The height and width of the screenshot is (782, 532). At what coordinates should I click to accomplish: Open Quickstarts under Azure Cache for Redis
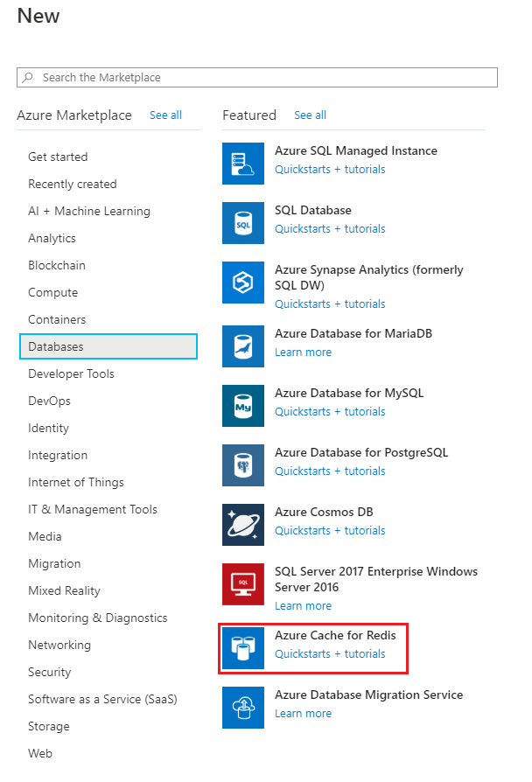(x=330, y=653)
